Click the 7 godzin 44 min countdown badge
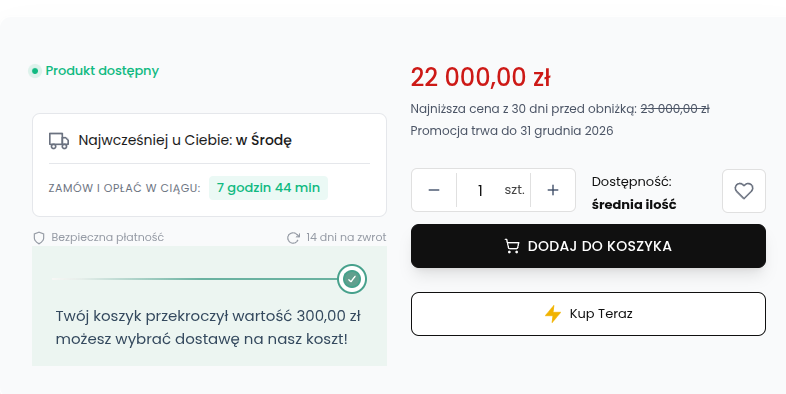 (268, 188)
